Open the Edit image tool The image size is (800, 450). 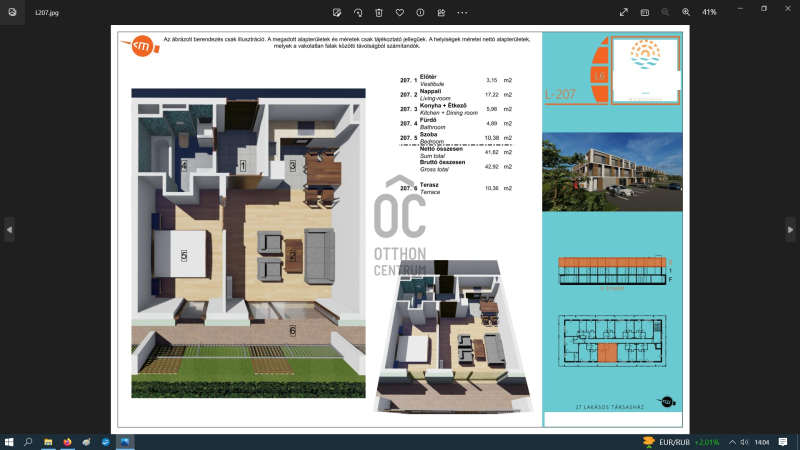coord(338,12)
